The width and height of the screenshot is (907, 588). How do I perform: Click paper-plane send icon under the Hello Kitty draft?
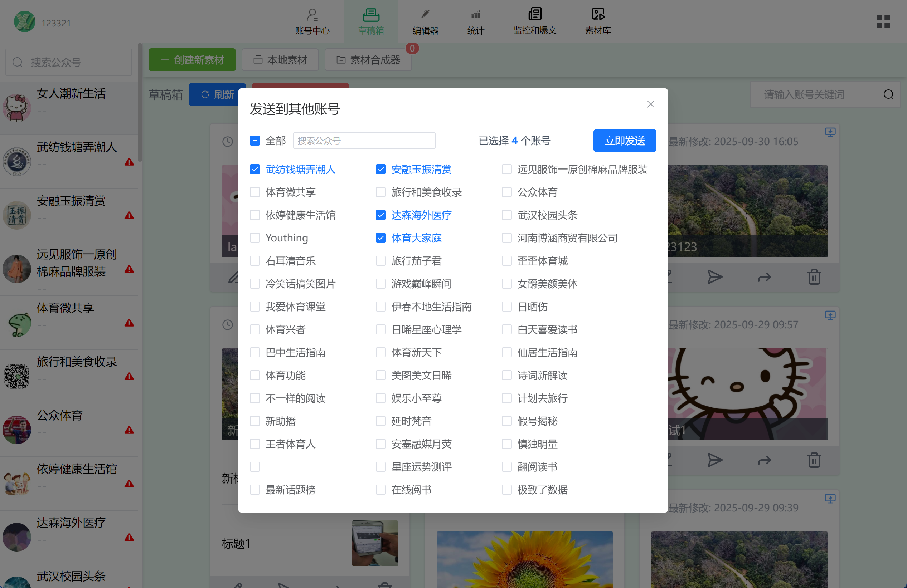click(x=714, y=460)
